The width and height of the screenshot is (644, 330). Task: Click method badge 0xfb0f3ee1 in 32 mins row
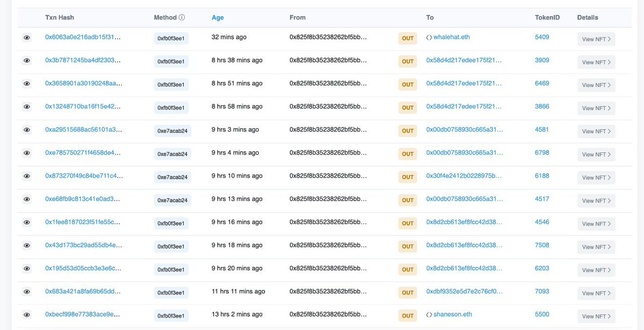point(171,39)
